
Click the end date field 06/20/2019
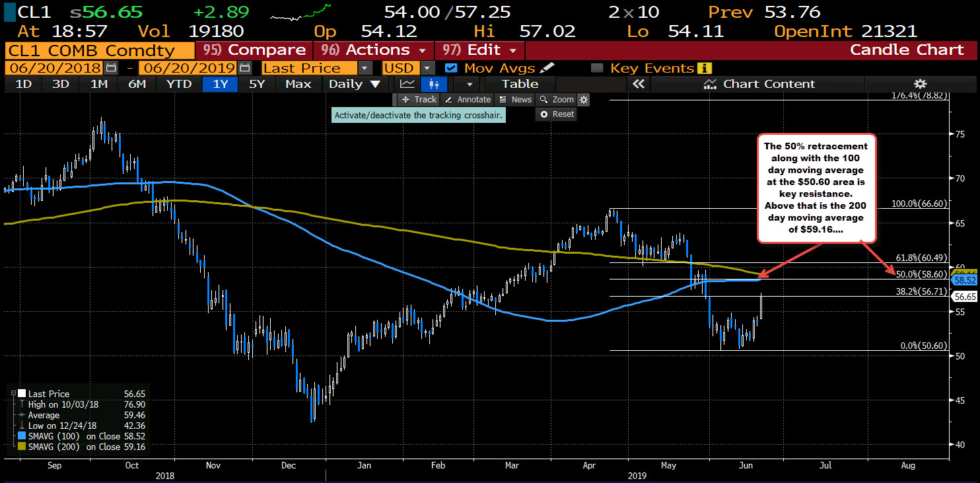188,68
